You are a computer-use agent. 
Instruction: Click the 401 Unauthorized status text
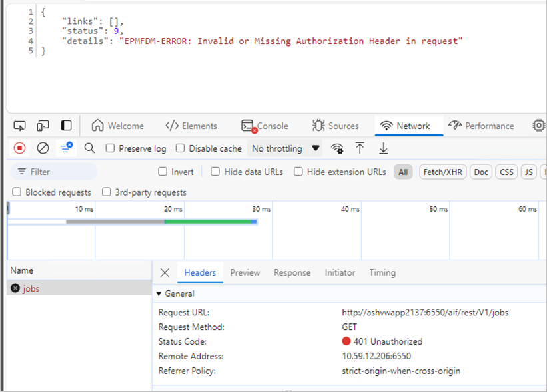[x=388, y=341]
